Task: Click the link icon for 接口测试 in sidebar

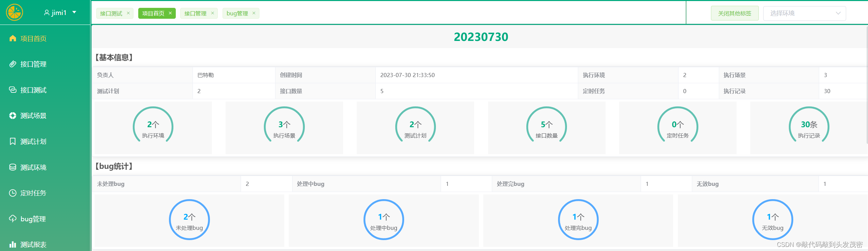Action: pos(13,90)
